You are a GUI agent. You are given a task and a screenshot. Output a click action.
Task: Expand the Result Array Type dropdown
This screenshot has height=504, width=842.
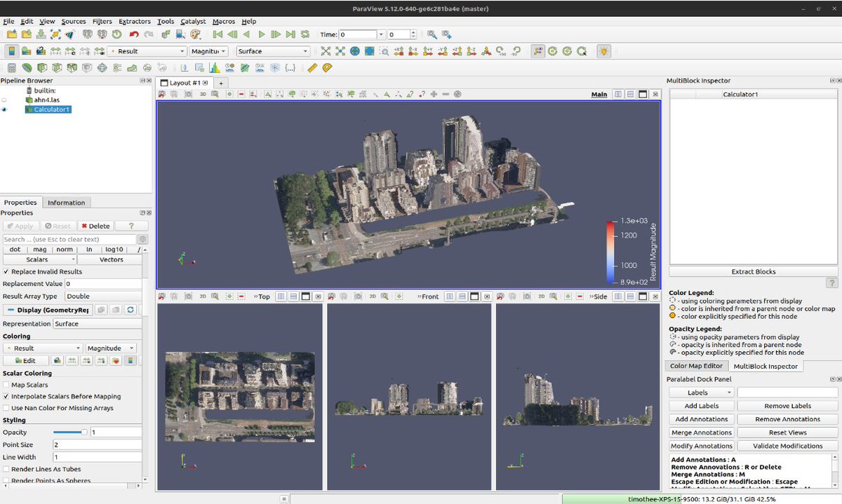pyautogui.click(x=103, y=297)
